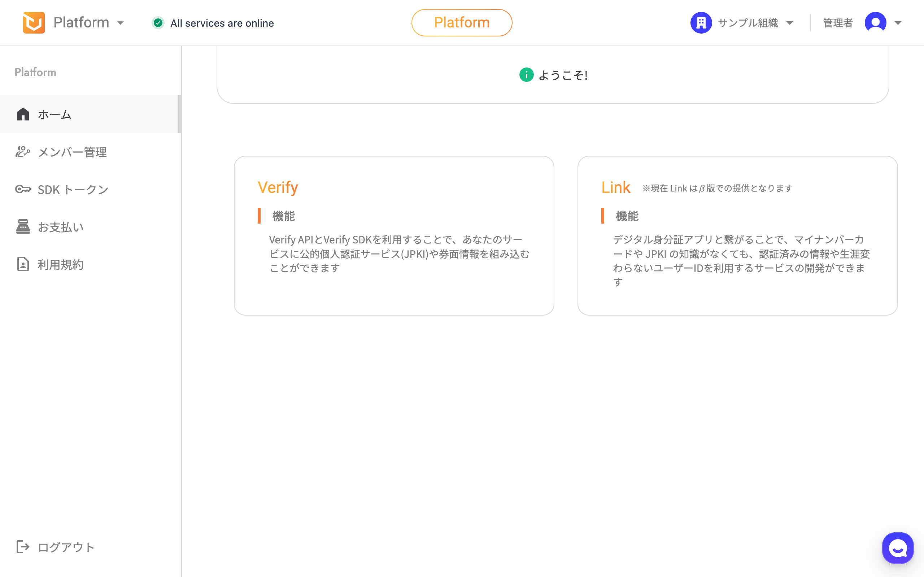Click the blue organization building icon
Viewport: 924px width, 577px height.
701,23
